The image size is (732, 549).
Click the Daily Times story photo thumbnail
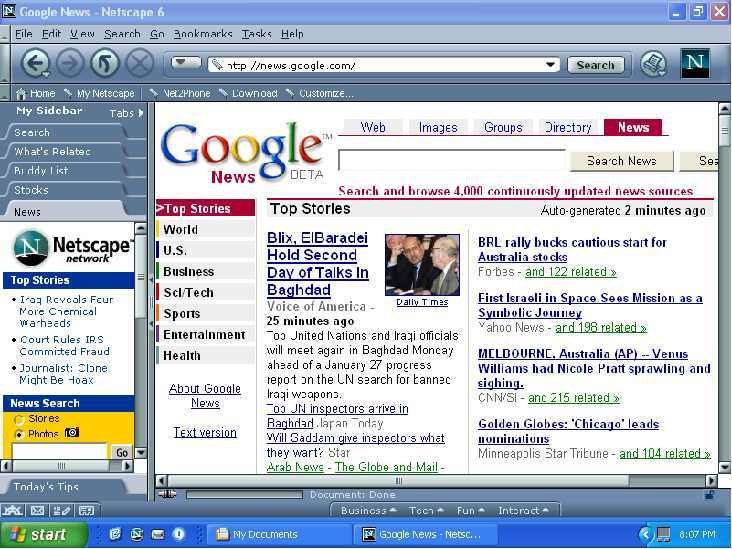pos(422,265)
